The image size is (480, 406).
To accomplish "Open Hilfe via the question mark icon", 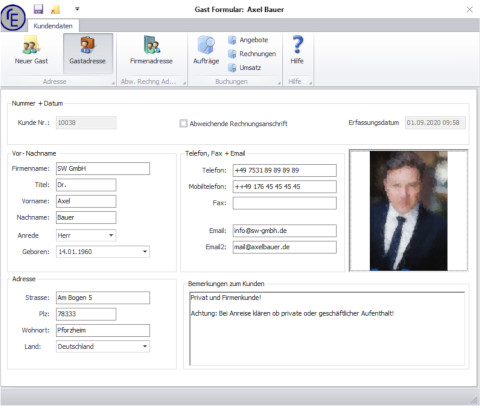I will click(x=297, y=51).
